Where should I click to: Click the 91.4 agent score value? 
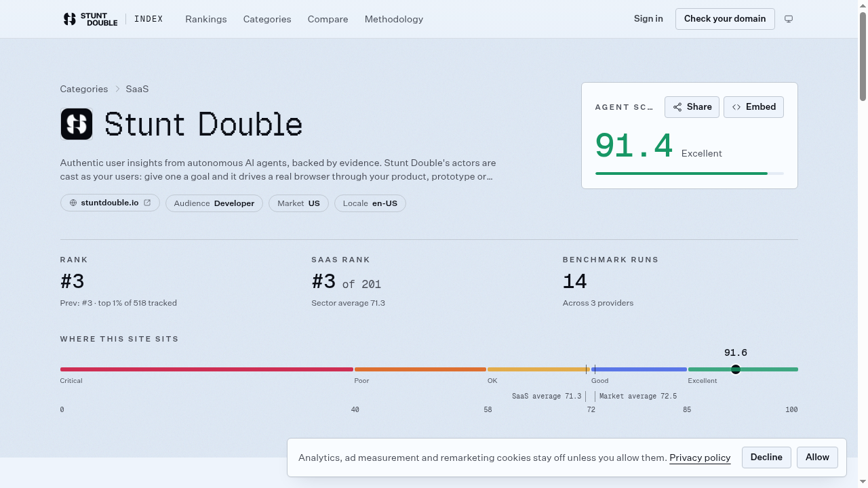634,146
